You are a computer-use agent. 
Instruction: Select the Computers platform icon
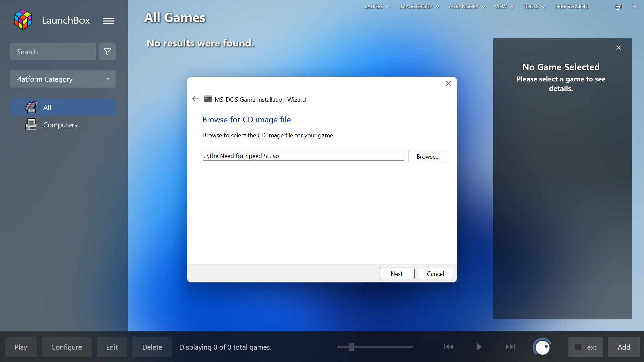click(31, 124)
